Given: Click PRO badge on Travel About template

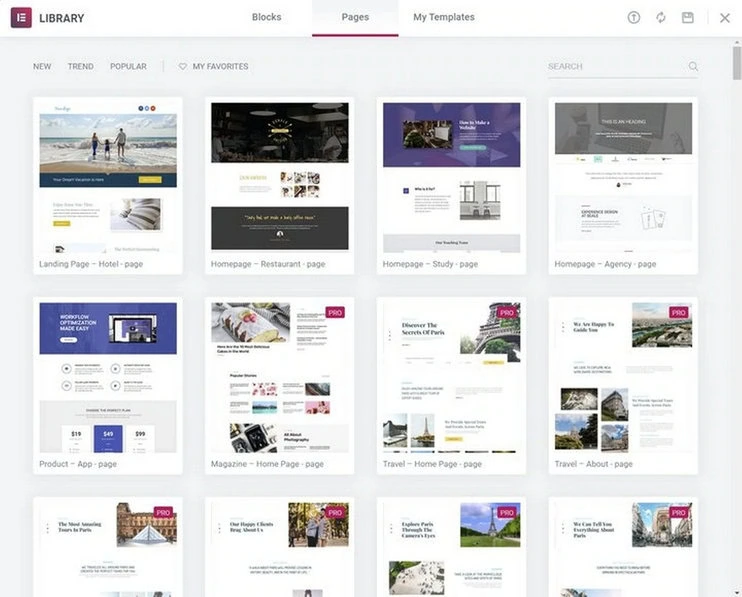Looking at the screenshot, I should point(679,312).
